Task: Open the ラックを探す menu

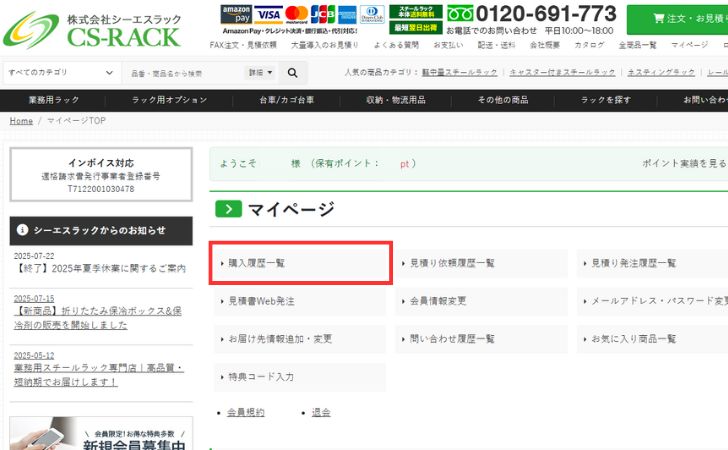Action: pos(605,100)
